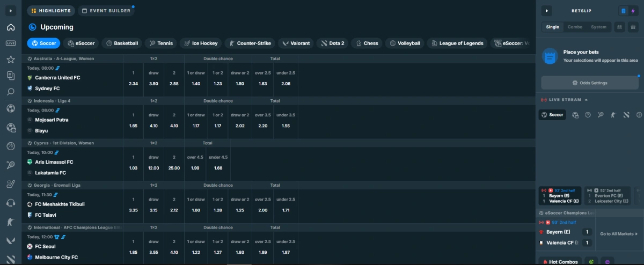This screenshot has width=644, height=265.
Task: Open the Georgia Erovnuli Liga header
Action: click(x=57, y=185)
